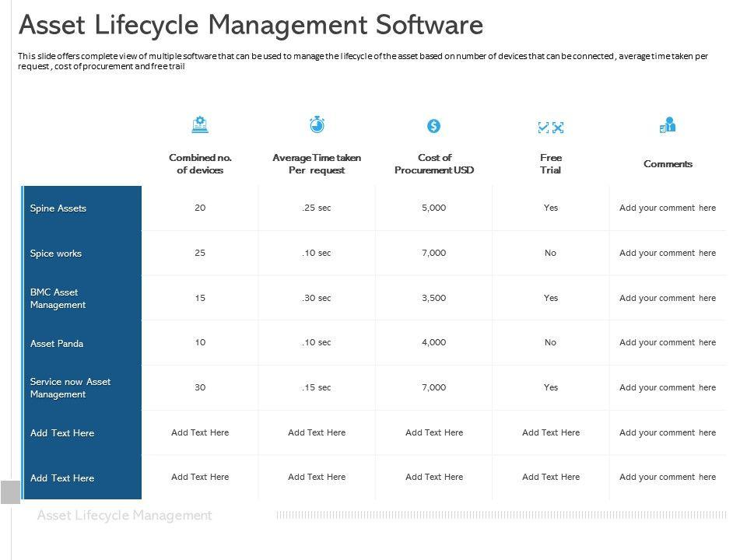
Task: Select the Free Trial column header
Action: coord(551,164)
